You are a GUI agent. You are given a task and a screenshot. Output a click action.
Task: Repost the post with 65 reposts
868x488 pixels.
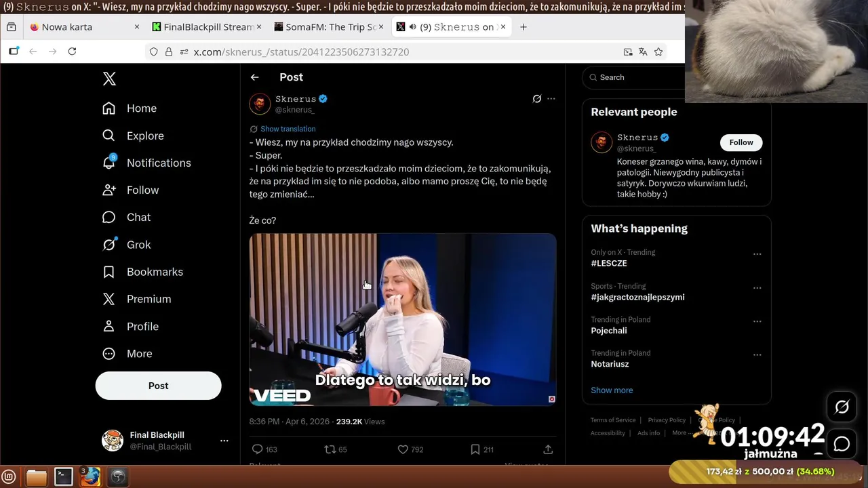pyautogui.click(x=336, y=449)
